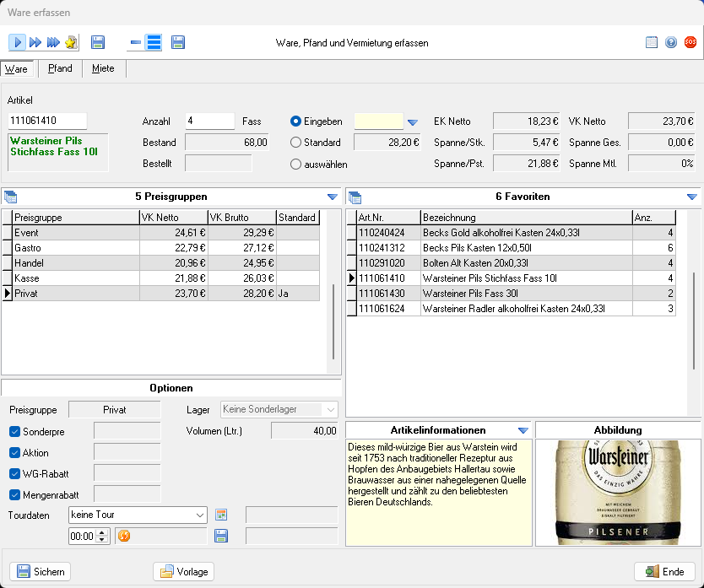
Task: Select the Standard price radio button
Action: (295, 143)
